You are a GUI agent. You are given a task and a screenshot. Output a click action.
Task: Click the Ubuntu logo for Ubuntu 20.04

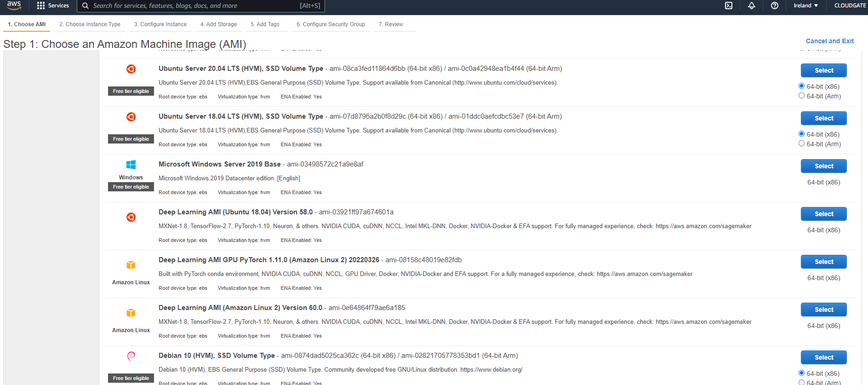(131, 69)
